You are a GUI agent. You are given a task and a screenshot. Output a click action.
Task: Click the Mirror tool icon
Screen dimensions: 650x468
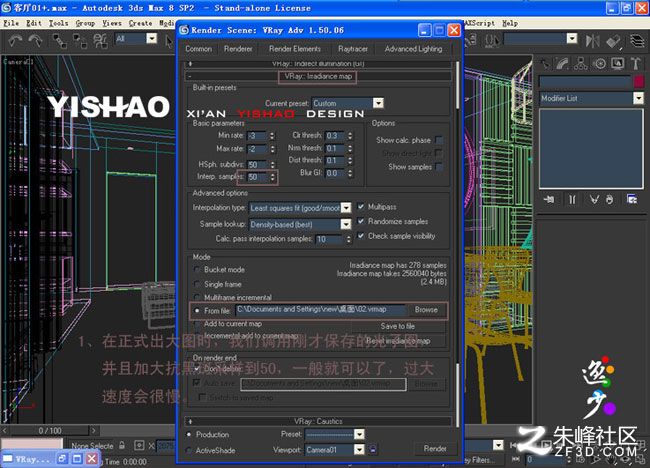pos(592,41)
